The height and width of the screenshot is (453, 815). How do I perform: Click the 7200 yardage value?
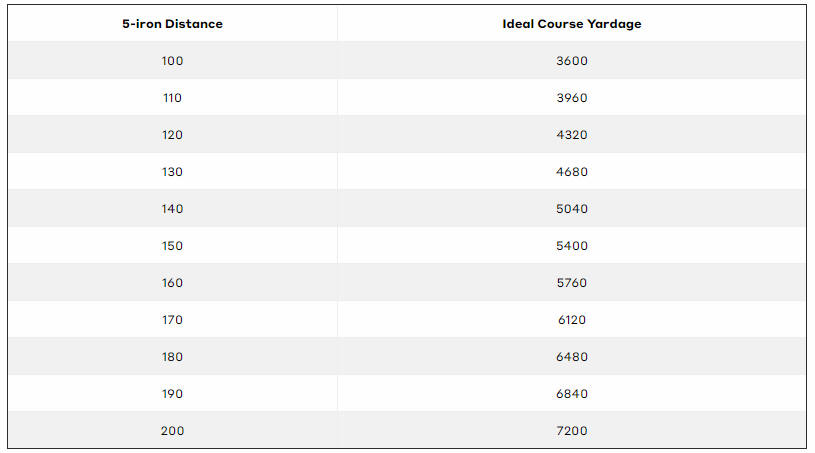click(x=572, y=431)
